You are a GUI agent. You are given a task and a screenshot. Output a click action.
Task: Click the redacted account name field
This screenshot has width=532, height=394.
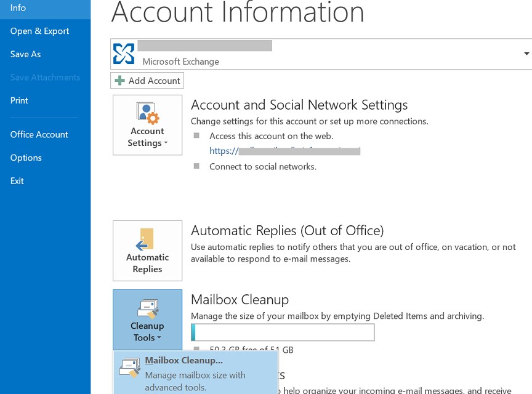[204, 46]
